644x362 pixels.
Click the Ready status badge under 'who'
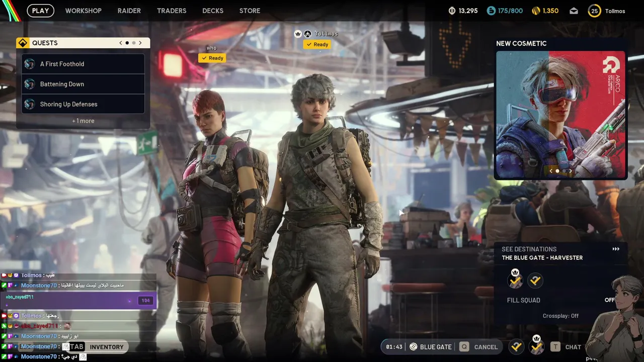click(x=212, y=58)
